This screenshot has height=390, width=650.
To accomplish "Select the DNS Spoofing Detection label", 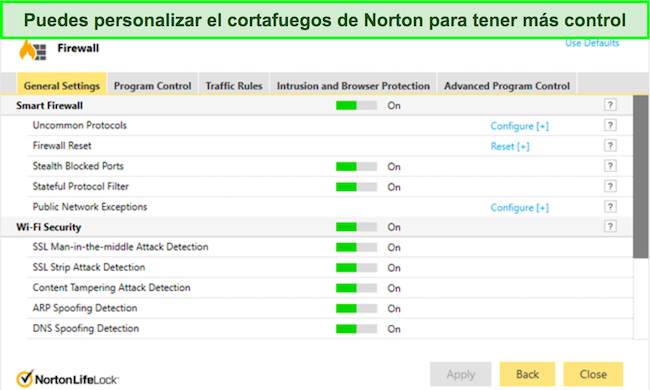I will [x=86, y=328].
